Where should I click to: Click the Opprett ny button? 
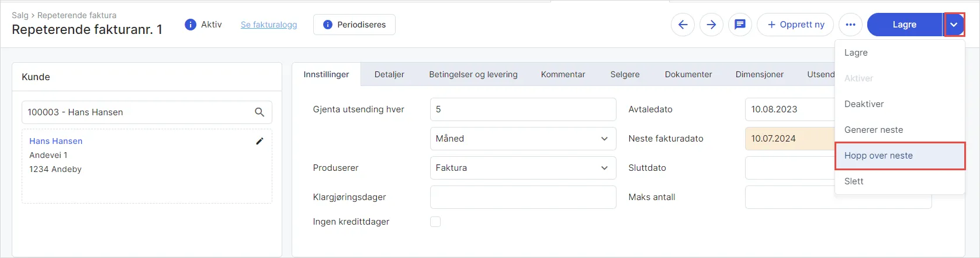point(795,25)
